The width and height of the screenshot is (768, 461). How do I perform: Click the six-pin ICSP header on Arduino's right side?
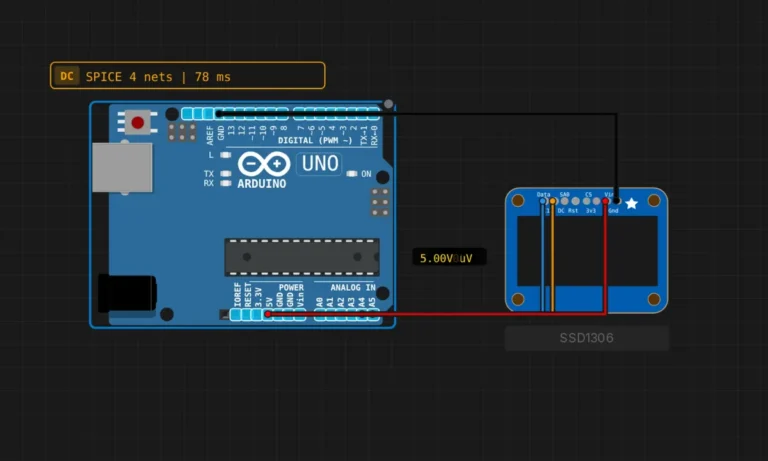[x=380, y=202]
